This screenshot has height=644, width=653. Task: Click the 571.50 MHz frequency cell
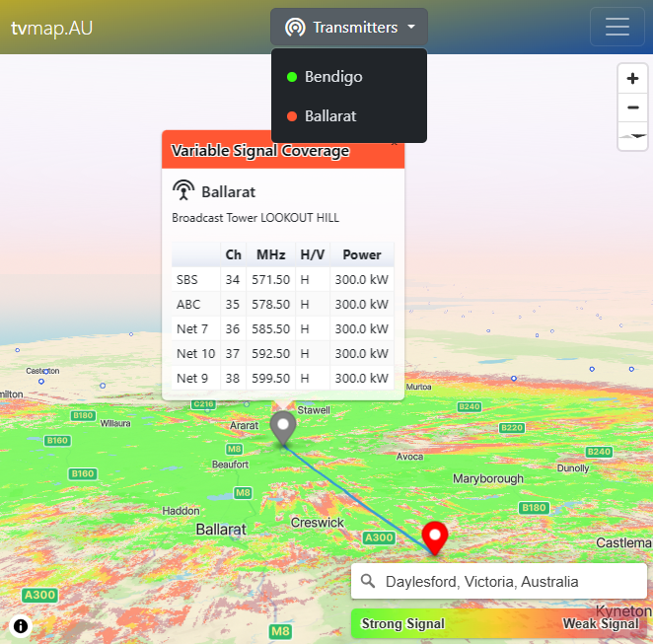point(270,279)
